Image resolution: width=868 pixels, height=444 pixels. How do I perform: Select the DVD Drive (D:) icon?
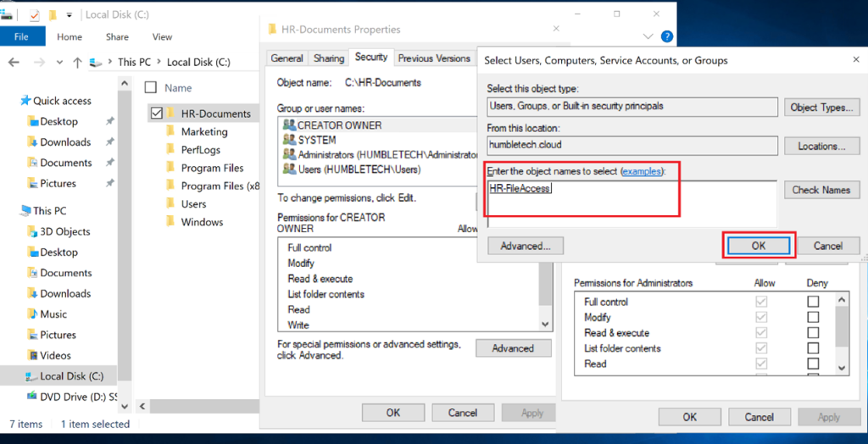32,397
